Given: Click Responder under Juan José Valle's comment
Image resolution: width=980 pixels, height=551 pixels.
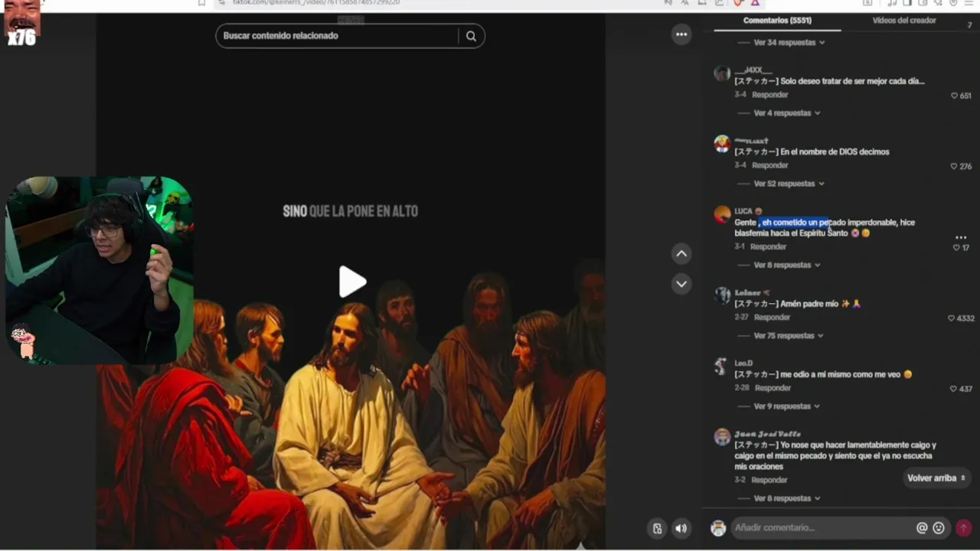Looking at the screenshot, I should pos(769,480).
